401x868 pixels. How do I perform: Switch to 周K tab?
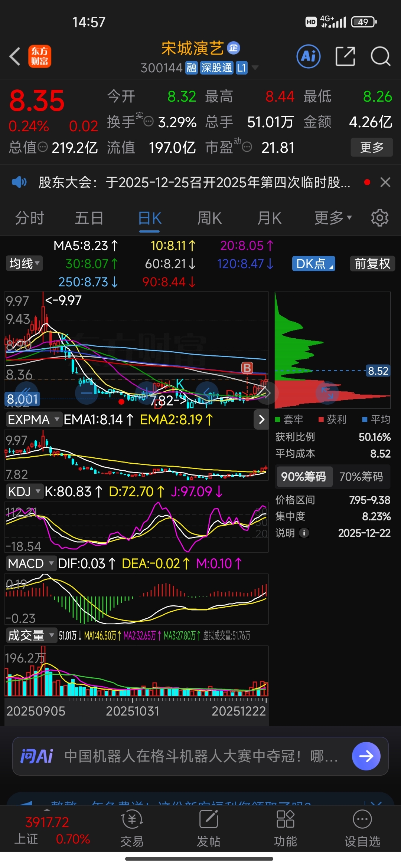click(209, 218)
